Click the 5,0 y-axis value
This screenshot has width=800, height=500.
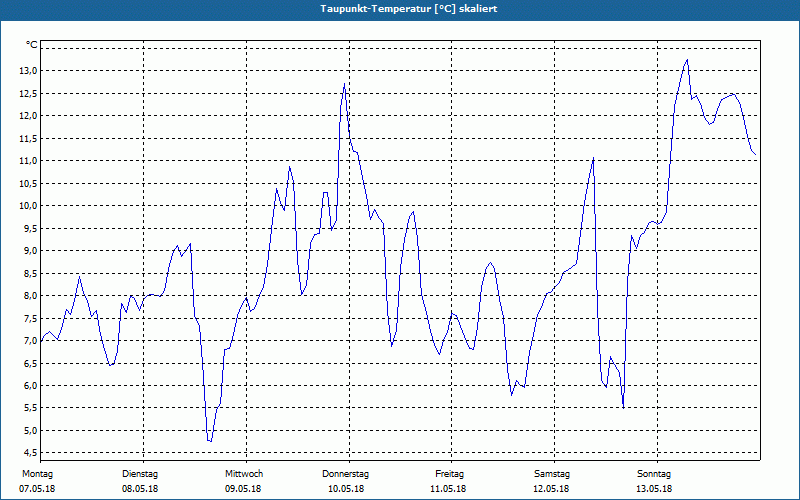30,431
